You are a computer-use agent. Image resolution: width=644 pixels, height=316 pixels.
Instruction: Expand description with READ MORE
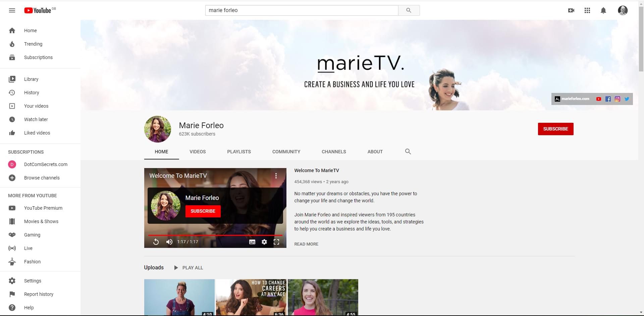pos(306,244)
